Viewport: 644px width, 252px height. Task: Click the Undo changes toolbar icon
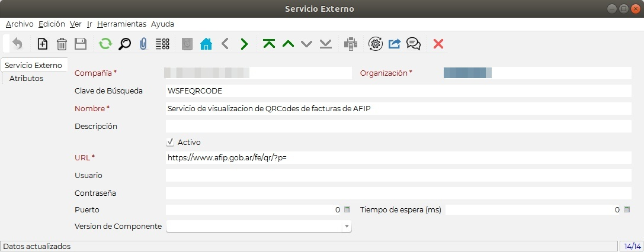click(x=17, y=44)
